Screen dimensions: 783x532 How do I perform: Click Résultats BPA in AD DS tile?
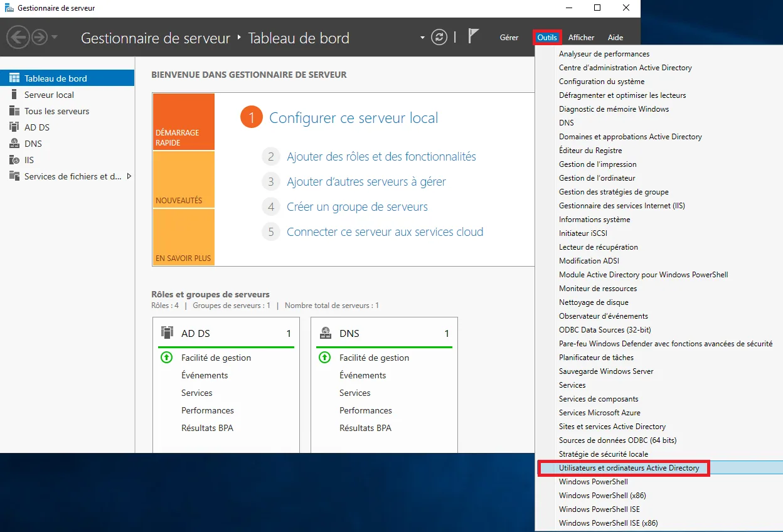[x=207, y=428]
